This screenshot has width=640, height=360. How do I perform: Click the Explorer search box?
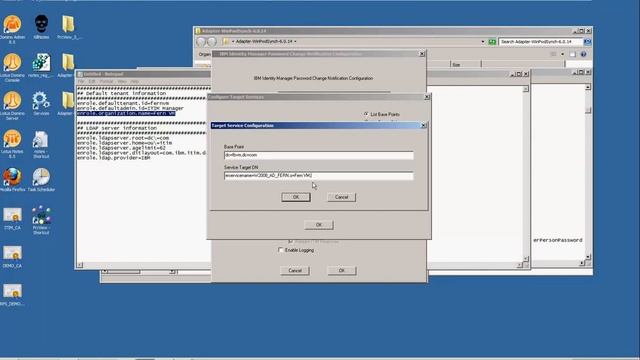(541, 42)
